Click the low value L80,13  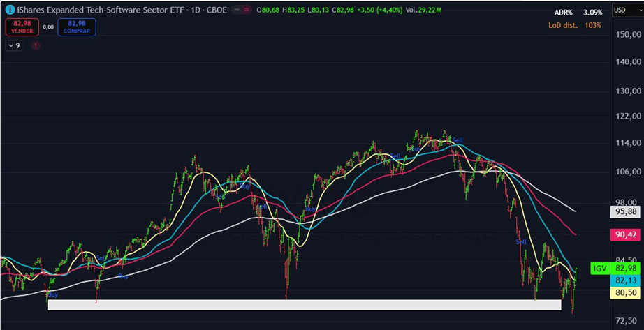tap(319, 10)
